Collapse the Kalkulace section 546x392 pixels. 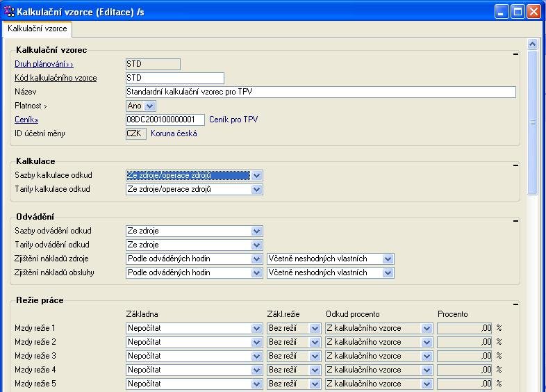pos(515,165)
